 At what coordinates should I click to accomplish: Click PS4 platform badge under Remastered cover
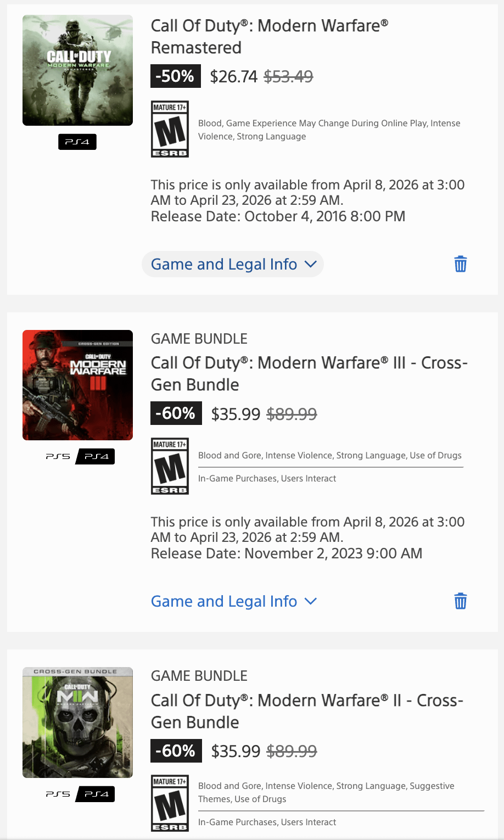pos(77,142)
